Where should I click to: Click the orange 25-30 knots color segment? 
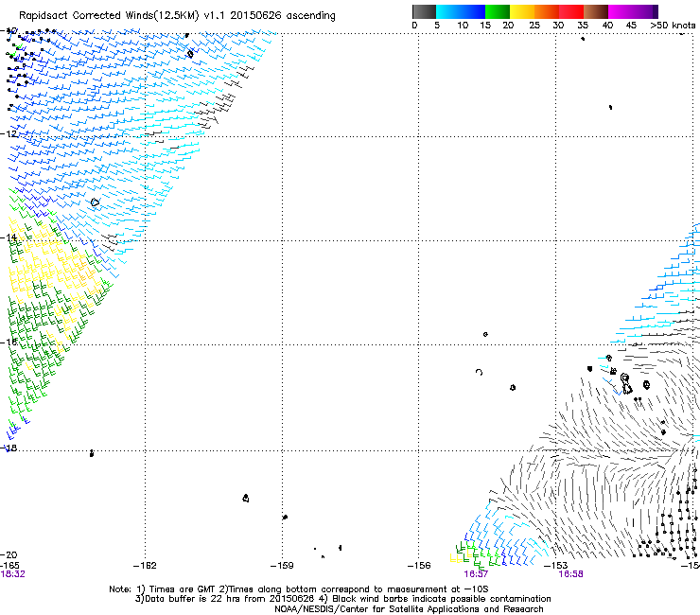click(x=547, y=11)
